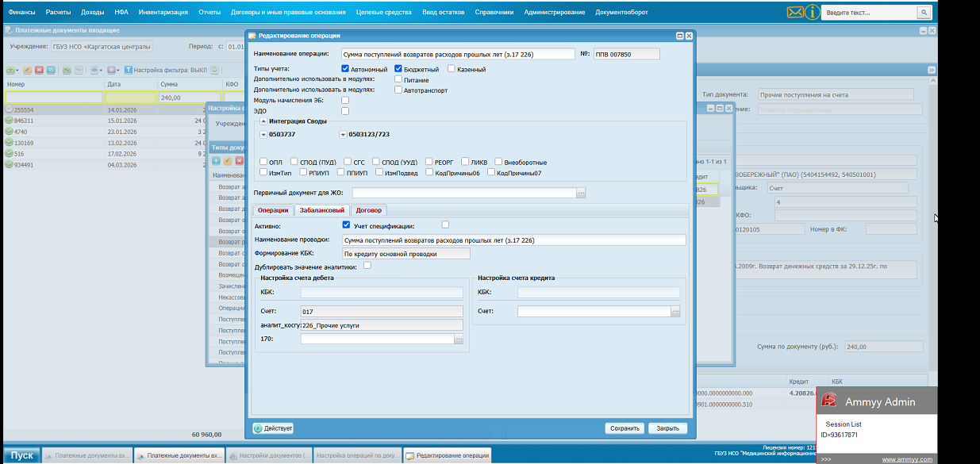Click the search magnifier button

coord(924,13)
